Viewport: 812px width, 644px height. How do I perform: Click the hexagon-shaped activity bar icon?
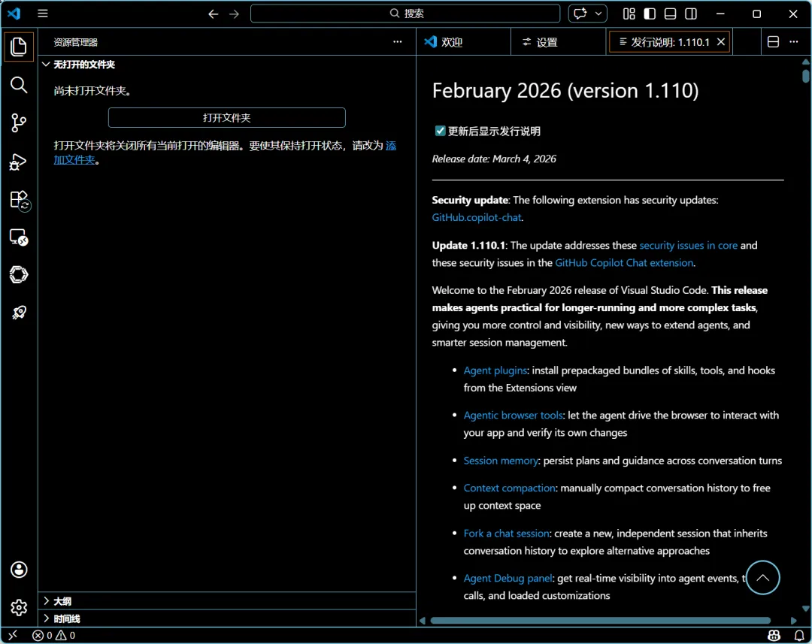(x=19, y=275)
